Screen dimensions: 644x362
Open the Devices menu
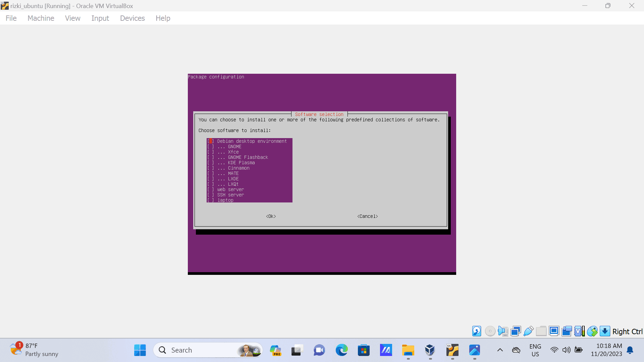coord(132,18)
